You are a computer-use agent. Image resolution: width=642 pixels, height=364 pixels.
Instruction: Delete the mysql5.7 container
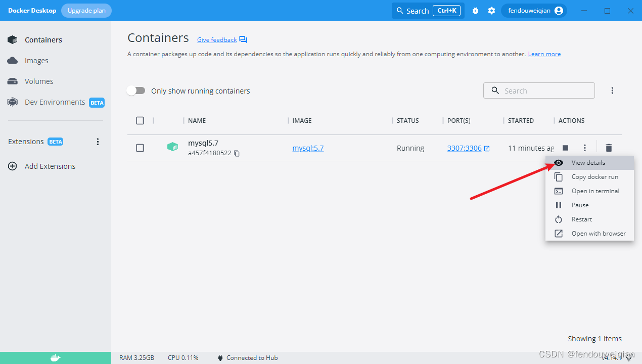tap(609, 148)
